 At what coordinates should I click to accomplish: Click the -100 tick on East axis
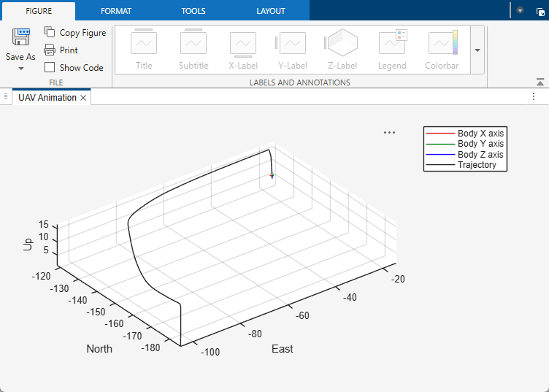(x=210, y=352)
